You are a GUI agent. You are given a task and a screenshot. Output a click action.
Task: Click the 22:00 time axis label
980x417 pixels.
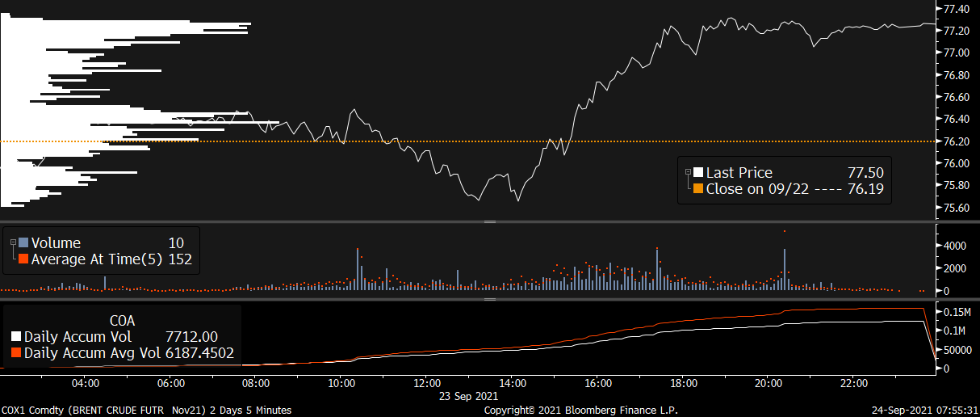point(854,383)
